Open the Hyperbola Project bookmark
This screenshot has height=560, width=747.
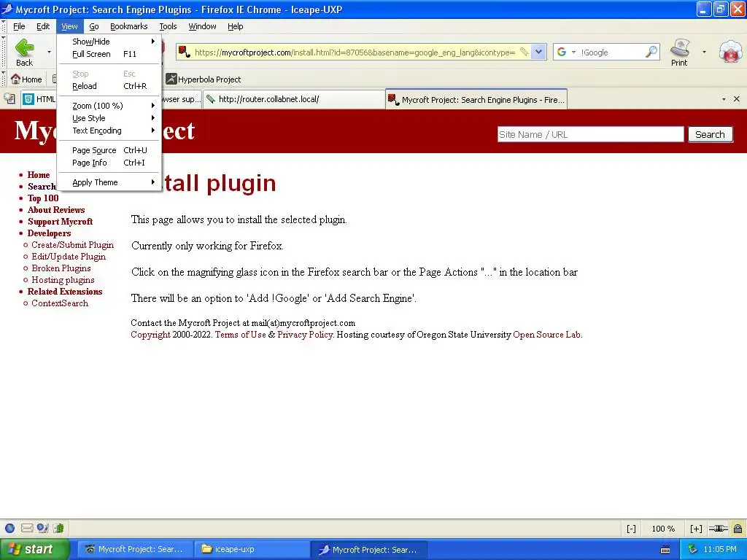click(204, 79)
